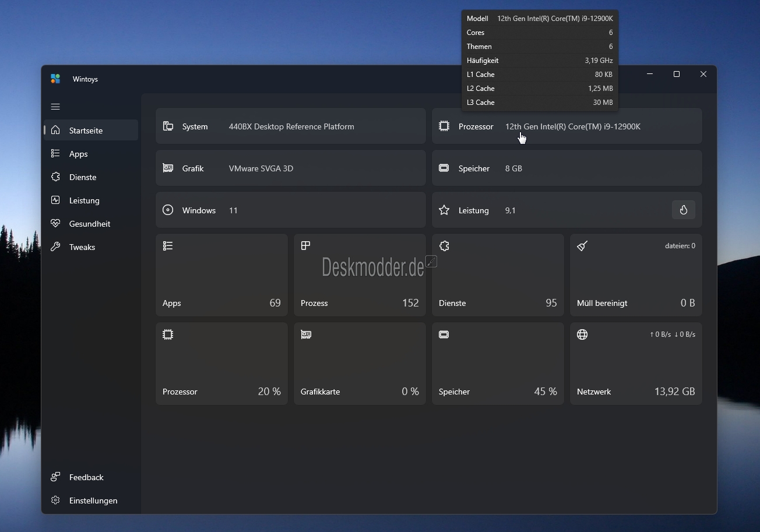Click the flame boost button in Leistung card
The width and height of the screenshot is (760, 532).
684,210
